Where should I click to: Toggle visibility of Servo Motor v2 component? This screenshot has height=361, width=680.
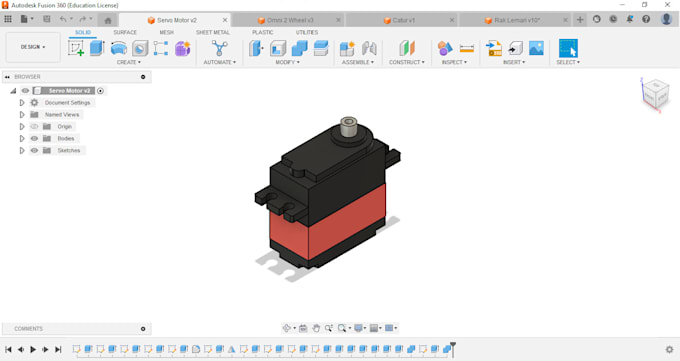pos(26,91)
